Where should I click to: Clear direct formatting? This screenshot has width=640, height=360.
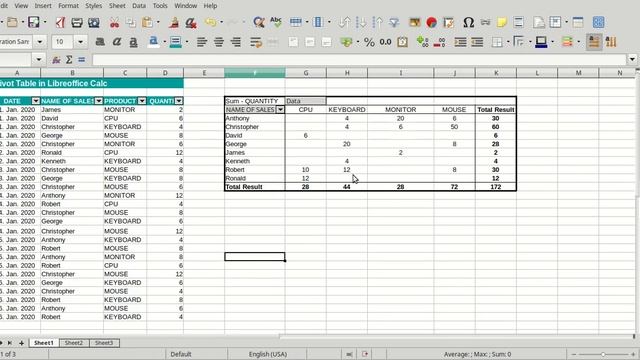coord(191,22)
